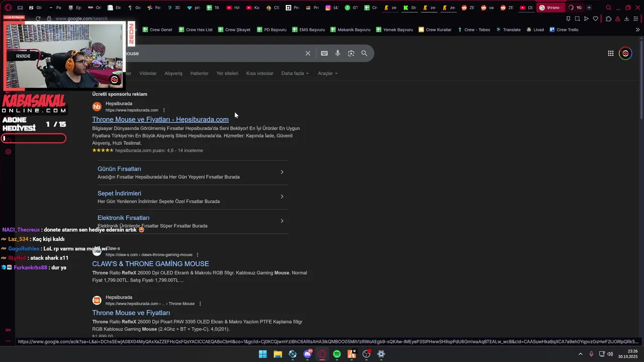
Task: Switch to the Videolar tab
Action: click(148, 73)
